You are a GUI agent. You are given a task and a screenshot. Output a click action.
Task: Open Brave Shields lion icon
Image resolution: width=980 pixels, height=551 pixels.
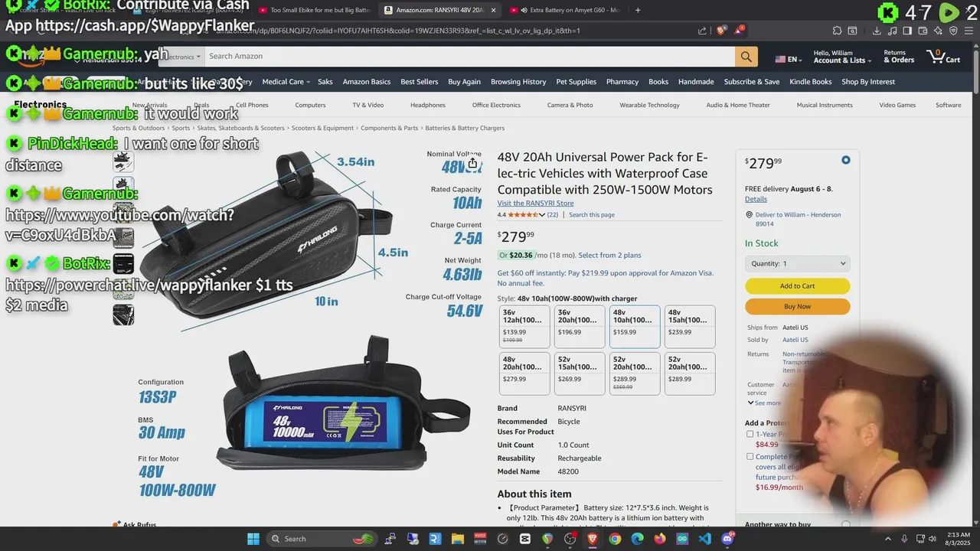point(721,31)
